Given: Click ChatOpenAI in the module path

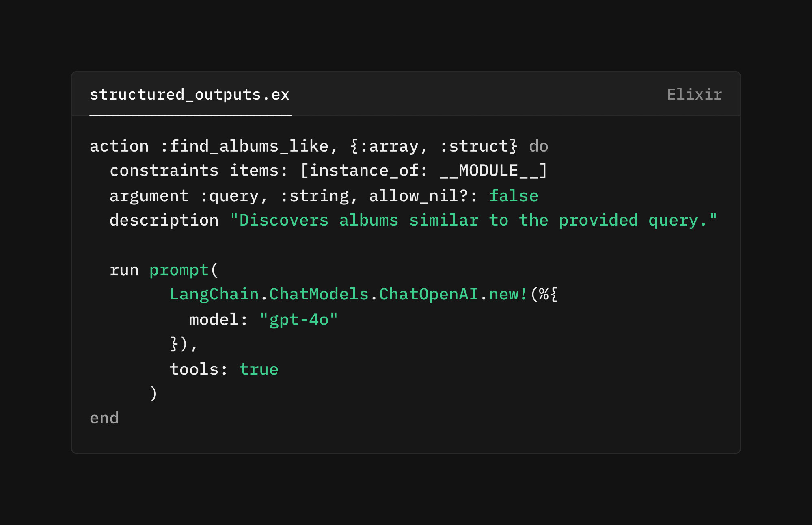Looking at the screenshot, I should [x=428, y=295].
